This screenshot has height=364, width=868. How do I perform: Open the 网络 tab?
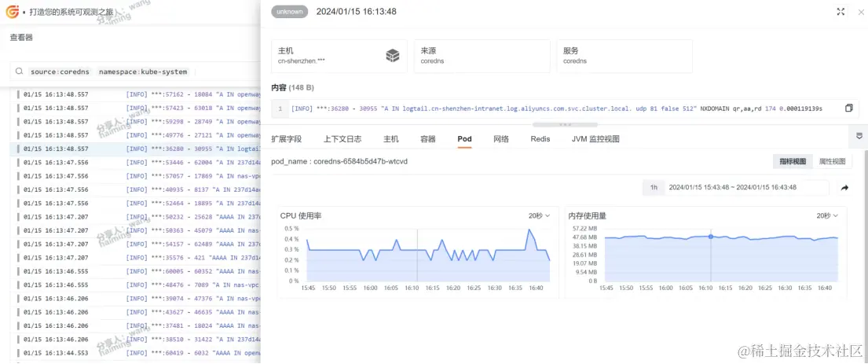[x=501, y=139]
